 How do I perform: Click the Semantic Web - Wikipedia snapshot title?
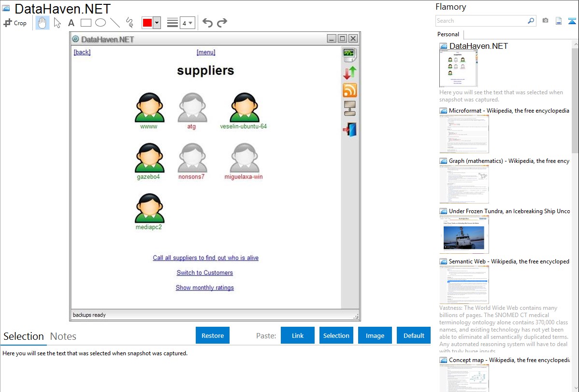[509, 261]
